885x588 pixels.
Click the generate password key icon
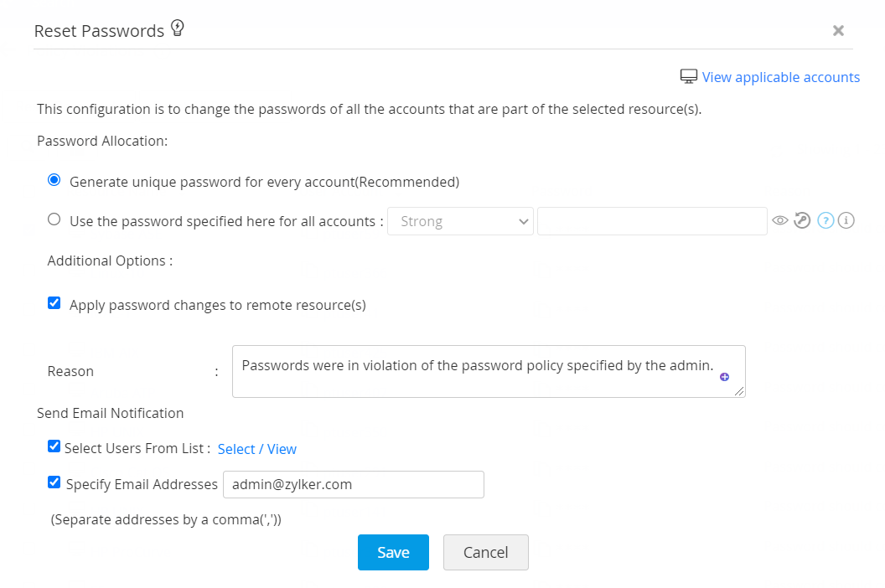pos(802,221)
